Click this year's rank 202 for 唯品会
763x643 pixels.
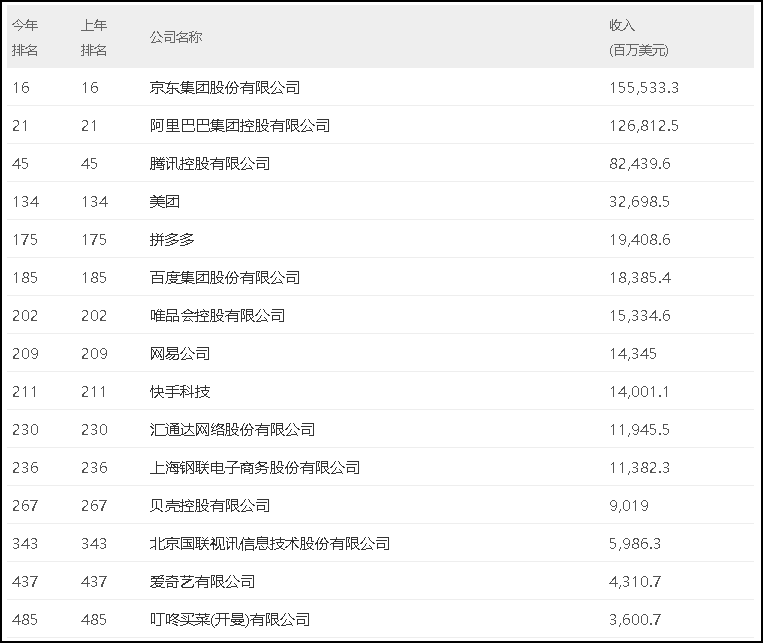25,315
